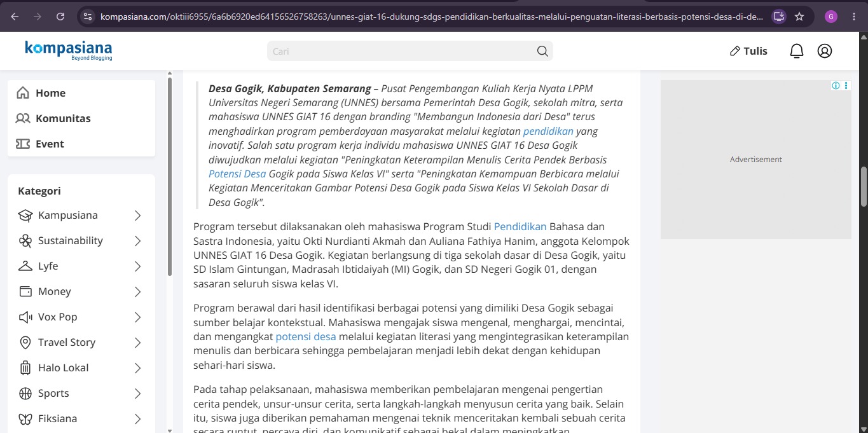Go back with the browser back arrow
Image resolution: width=868 pixels, height=433 pixels.
[x=15, y=17]
